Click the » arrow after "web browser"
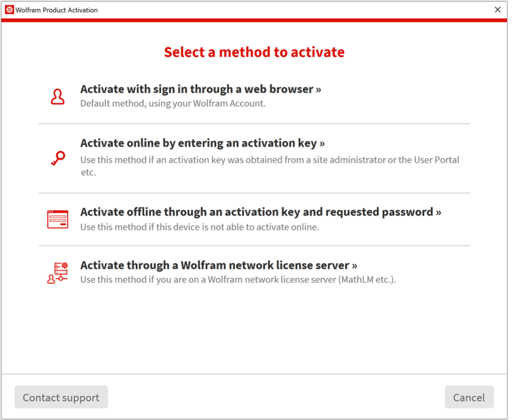Viewport: 517px width, 420px height. pos(318,90)
